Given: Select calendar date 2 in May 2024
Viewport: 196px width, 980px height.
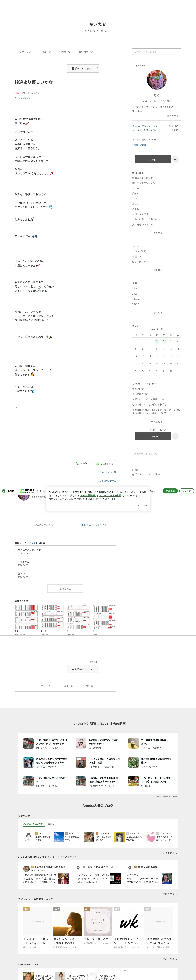Looking at the screenshot, I should (164, 341).
